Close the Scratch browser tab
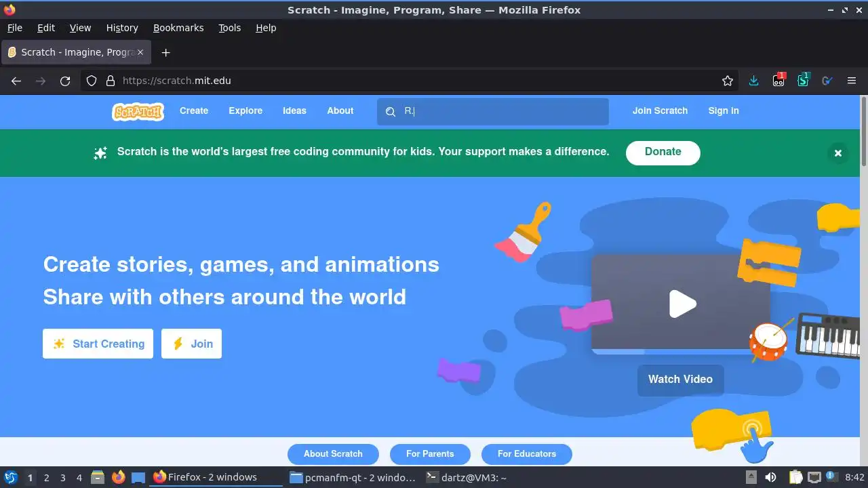The image size is (868, 488). [140, 52]
